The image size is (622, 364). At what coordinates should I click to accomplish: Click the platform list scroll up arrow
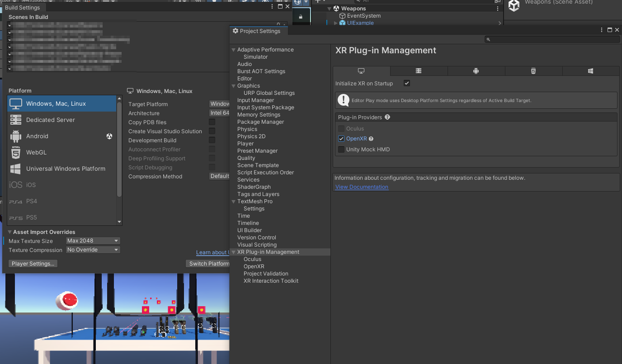(119, 98)
